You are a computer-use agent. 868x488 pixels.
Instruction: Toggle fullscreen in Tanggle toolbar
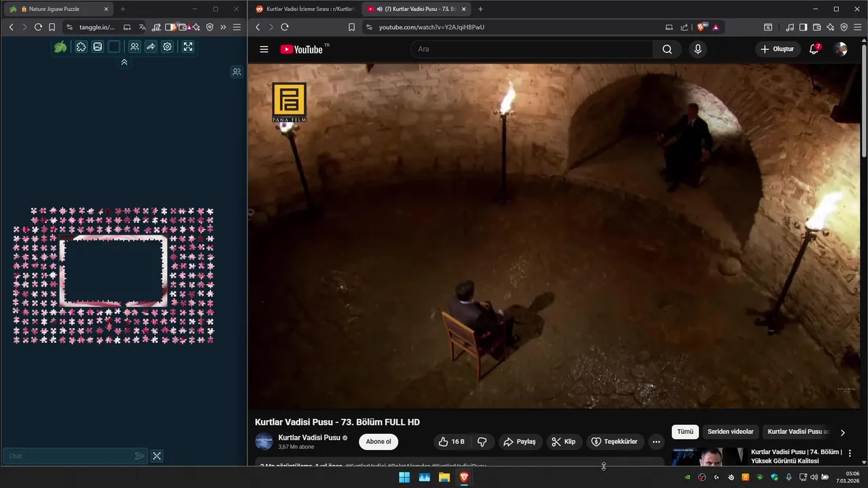click(x=188, y=47)
